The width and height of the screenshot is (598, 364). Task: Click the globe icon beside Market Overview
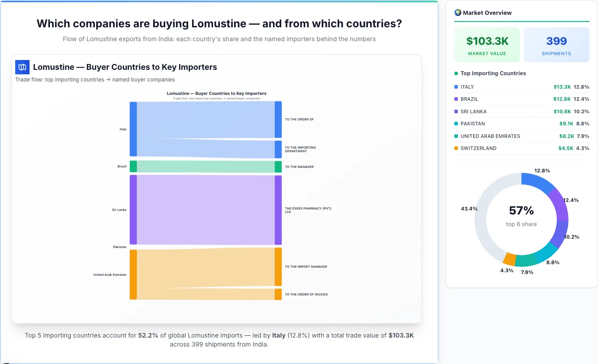[x=457, y=13]
